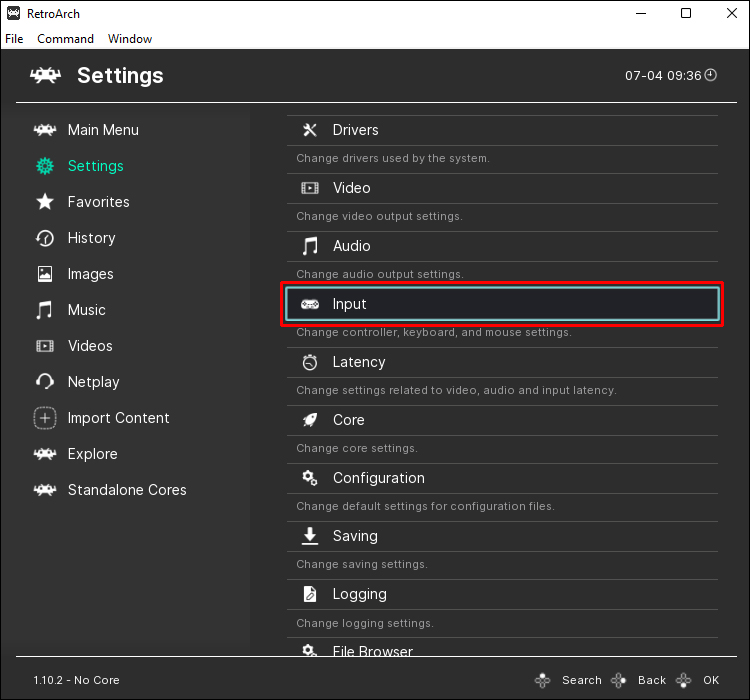Open the Logging settings label

coord(360,594)
